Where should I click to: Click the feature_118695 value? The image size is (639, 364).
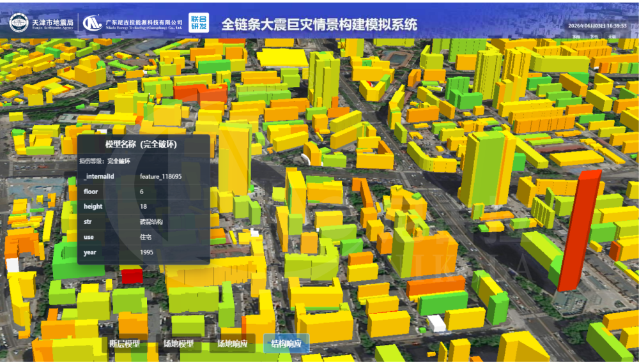tap(160, 176)
